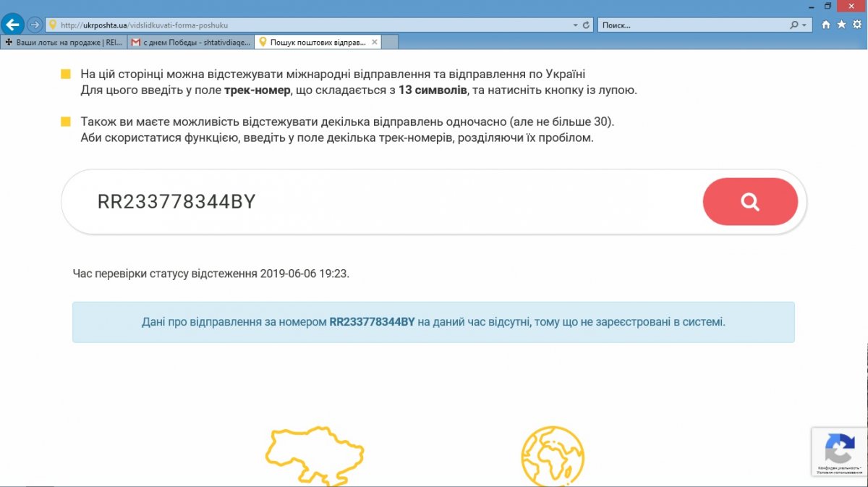Open browser Tools via gear icon
Image resolution: width=868 pixels, height=487 pixels.
(856, 25)
